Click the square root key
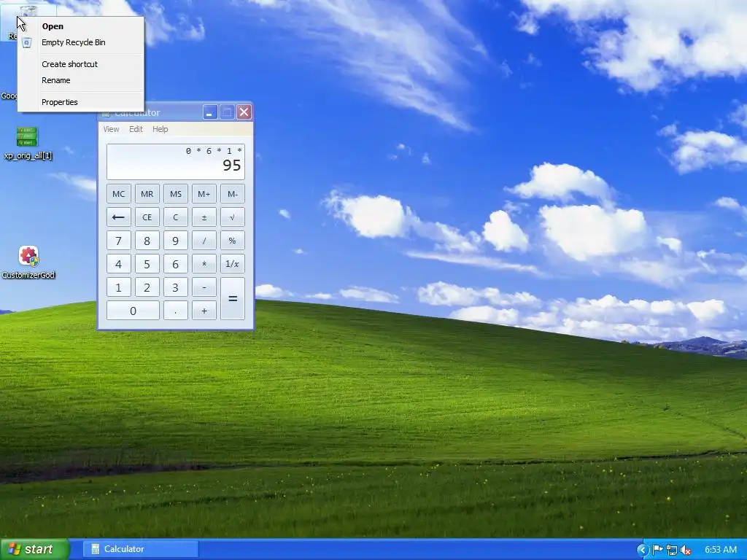This screenshot has width=747, height=560. 233,217
